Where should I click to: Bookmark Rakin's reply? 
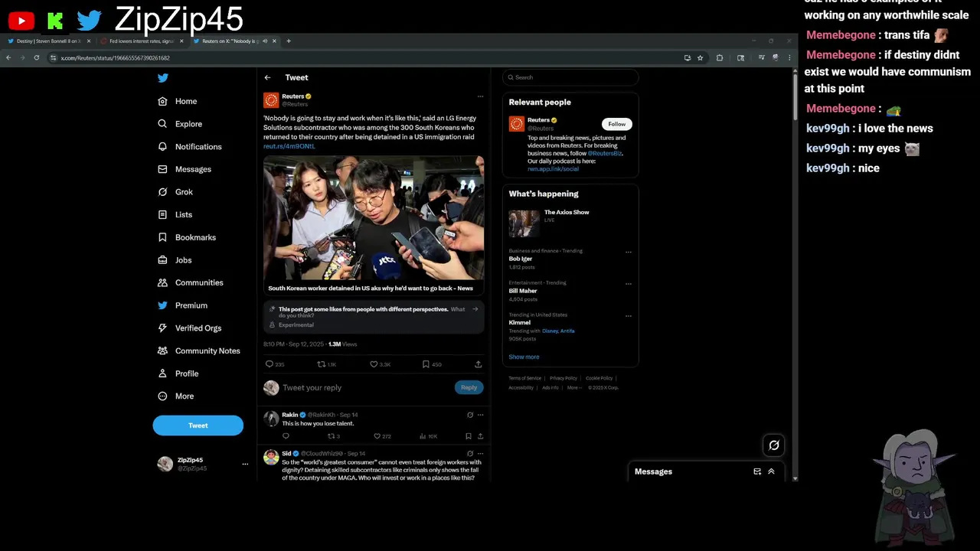pyautogui.click(x=469, y=436)
